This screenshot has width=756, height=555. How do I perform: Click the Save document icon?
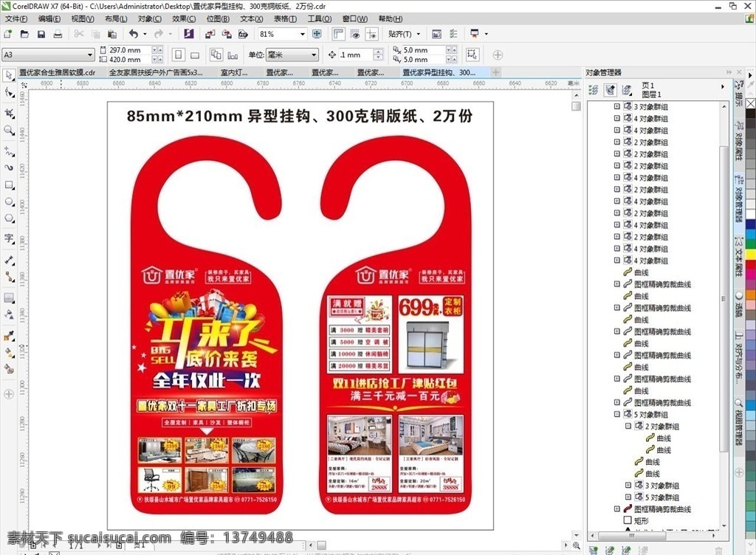pyautogui.click(x=41, y=34)
